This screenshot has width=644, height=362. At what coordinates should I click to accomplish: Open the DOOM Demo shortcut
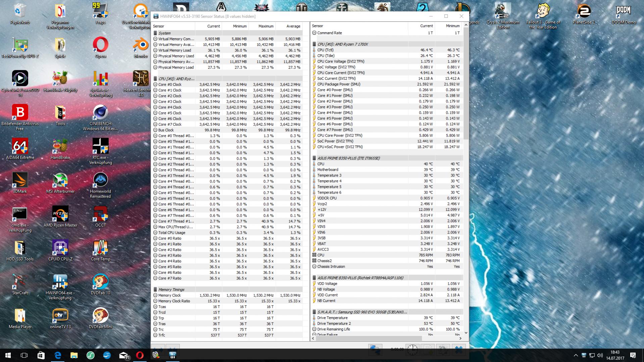coord(624,14)
